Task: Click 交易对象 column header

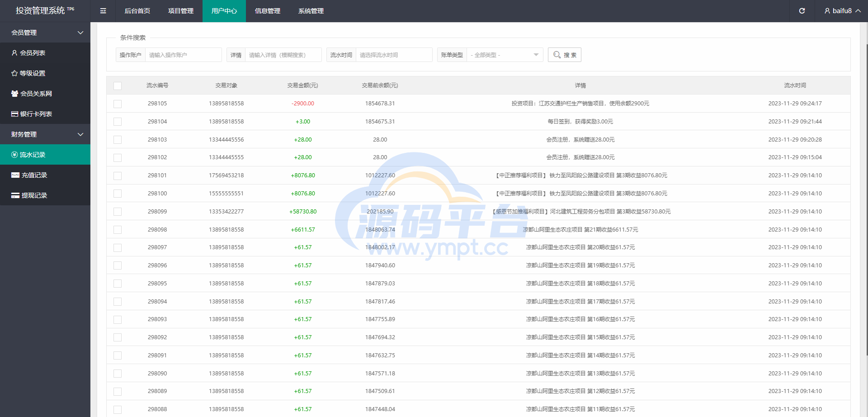Action: 226,85
